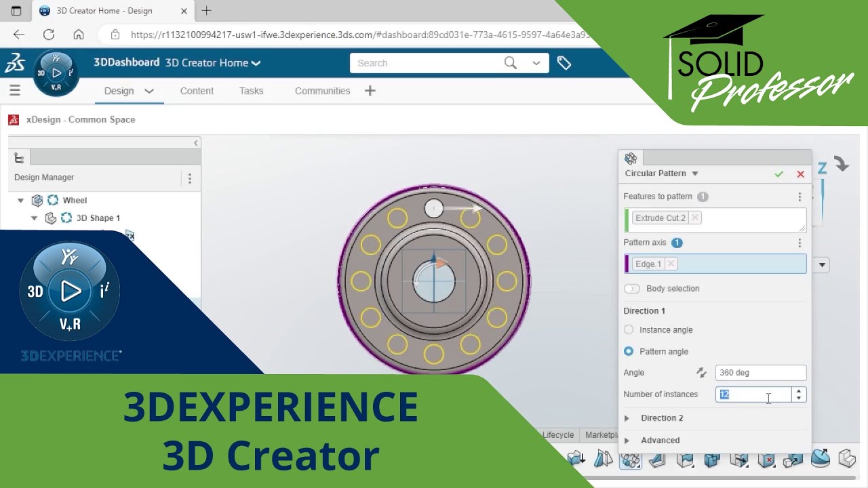Go to browser home page
Image resolution: width=868 pixels, height=488 pixels.
point(79,34)
